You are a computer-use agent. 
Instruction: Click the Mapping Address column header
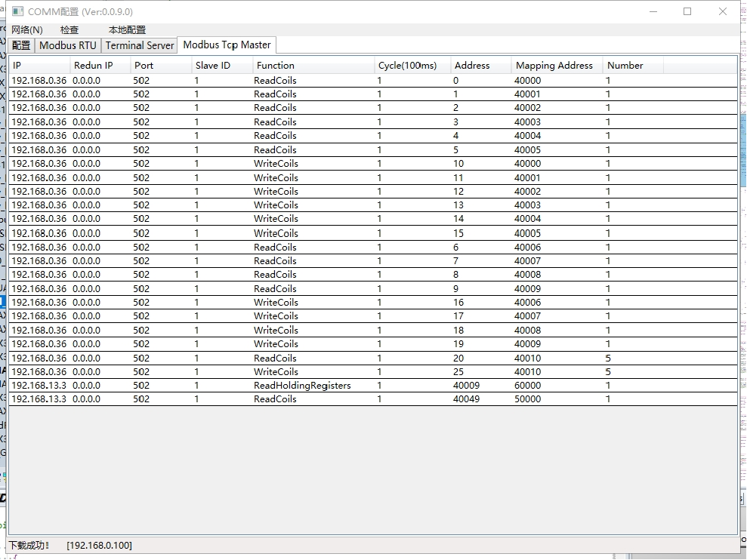[x=556, y=66]
